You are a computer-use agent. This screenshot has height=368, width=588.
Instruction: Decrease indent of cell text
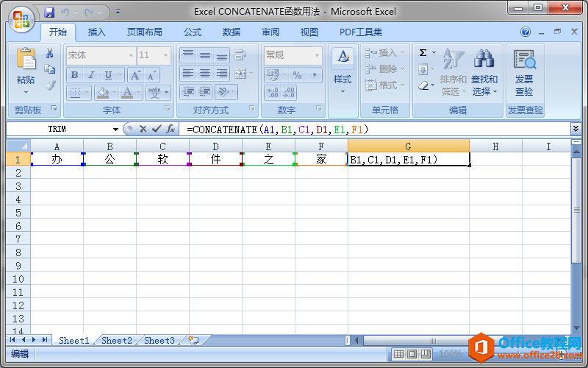(x=188, y=92)
